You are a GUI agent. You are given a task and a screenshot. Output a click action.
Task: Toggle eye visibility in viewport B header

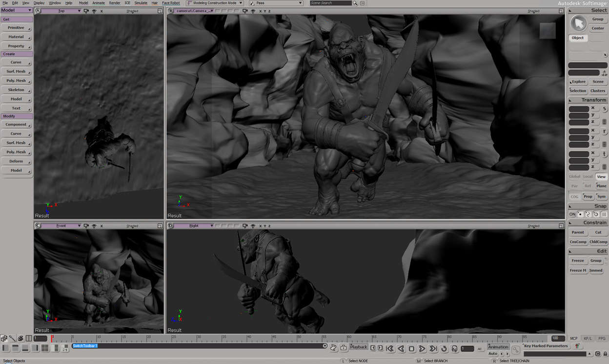(x=253, y=11)
